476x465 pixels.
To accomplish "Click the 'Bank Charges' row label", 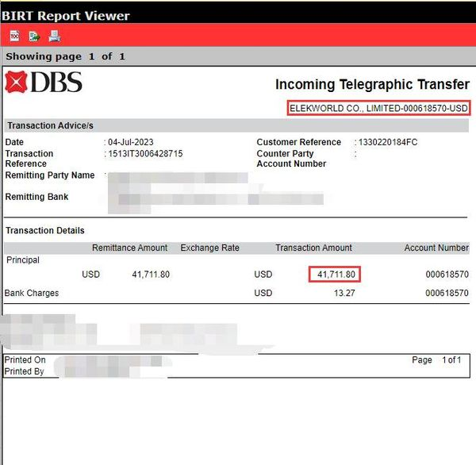I will tap(32, 293).
